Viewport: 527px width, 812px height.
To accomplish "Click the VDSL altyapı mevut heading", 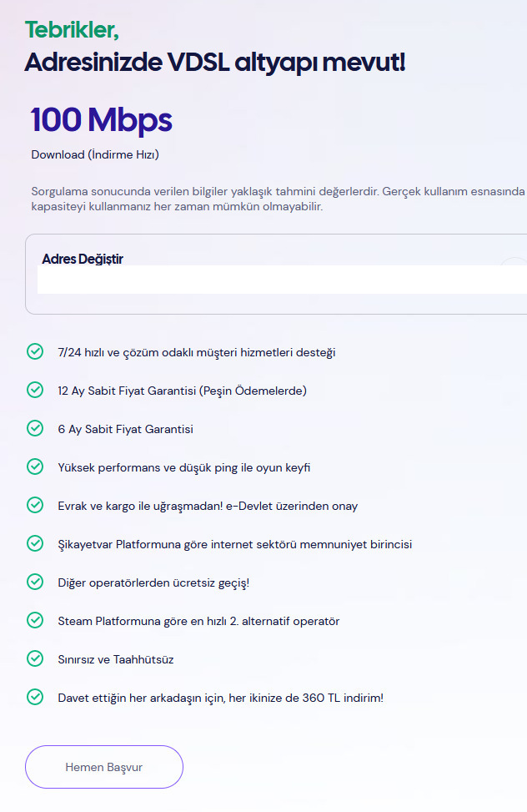I will tap(214, 62).
